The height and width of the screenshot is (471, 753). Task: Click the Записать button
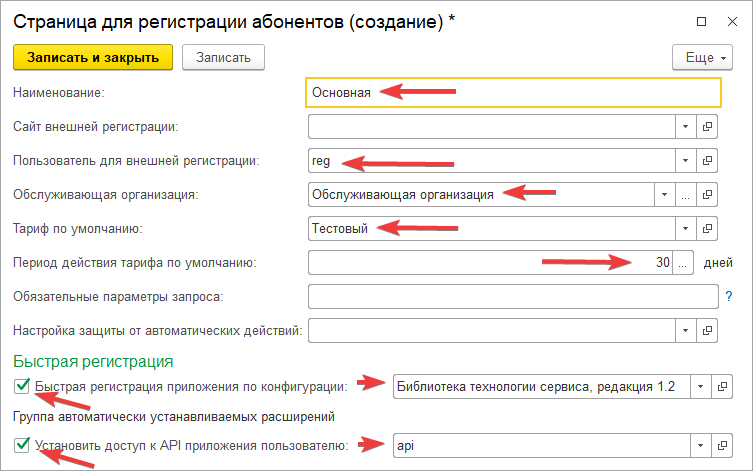222,58
